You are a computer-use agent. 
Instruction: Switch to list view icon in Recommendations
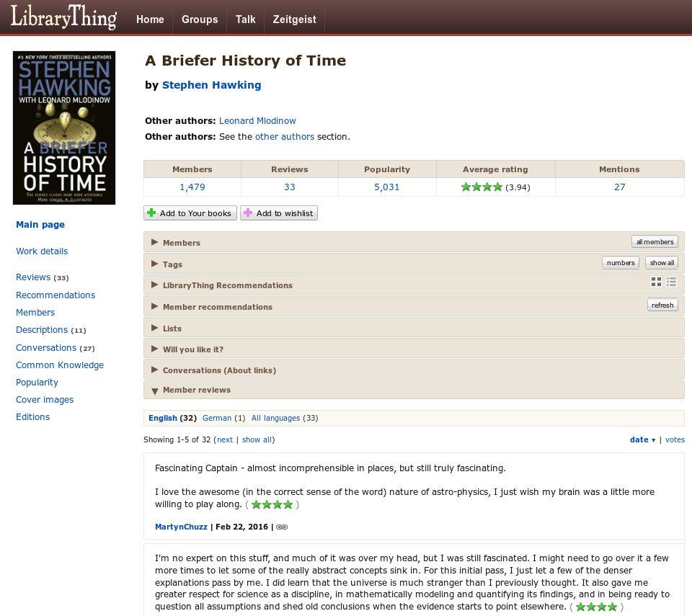tap(671, 282)
